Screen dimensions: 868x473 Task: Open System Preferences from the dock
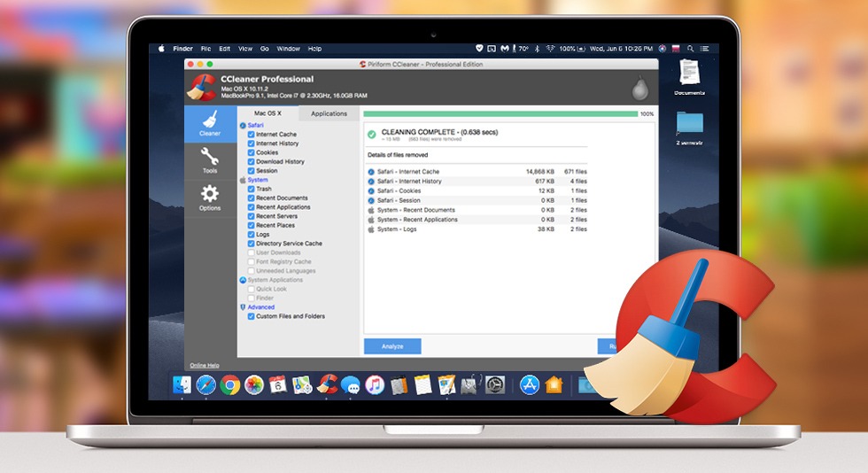point(495,384)
